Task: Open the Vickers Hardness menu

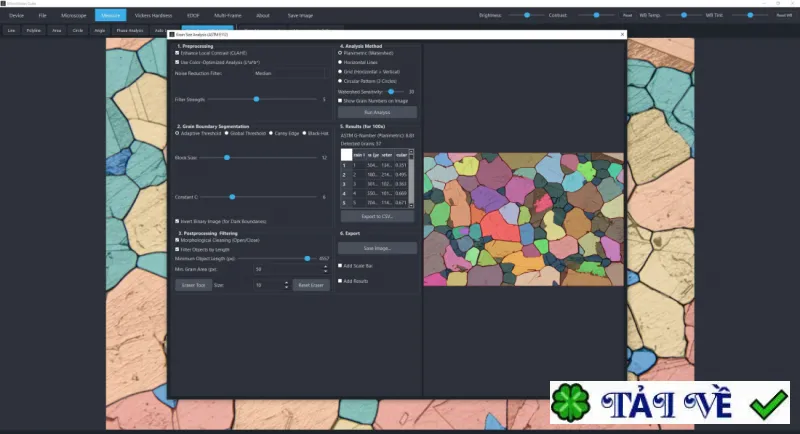Action: tap(153, 15)
